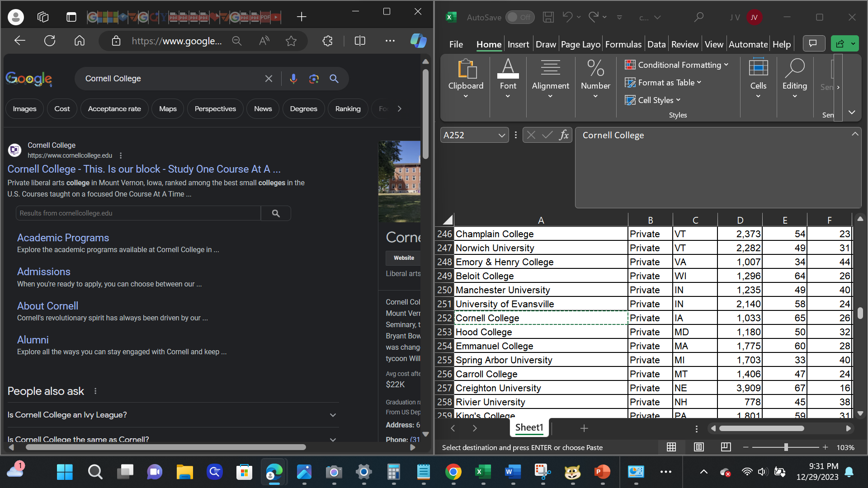Switch to Normal view in status bar

[671, 447]
